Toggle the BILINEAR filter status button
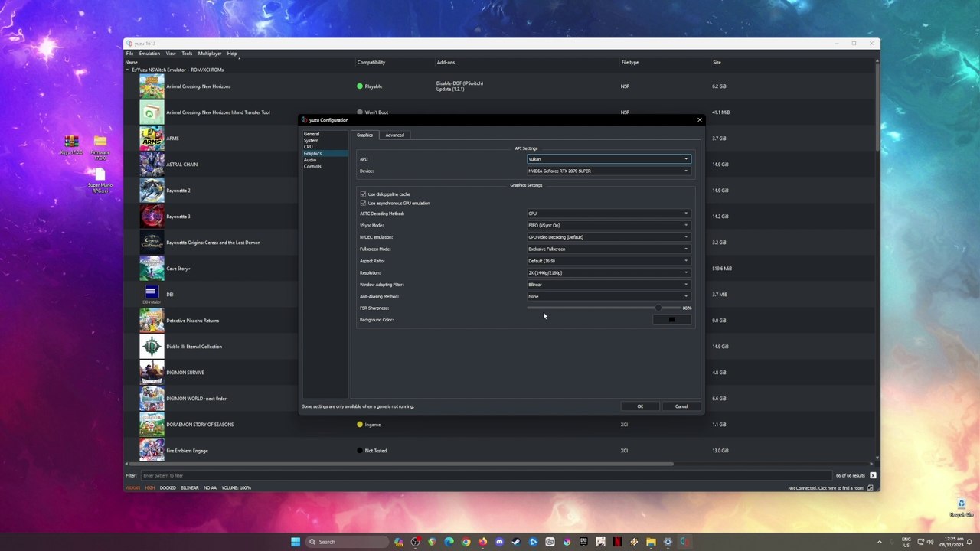 click(x=190, y=487)
